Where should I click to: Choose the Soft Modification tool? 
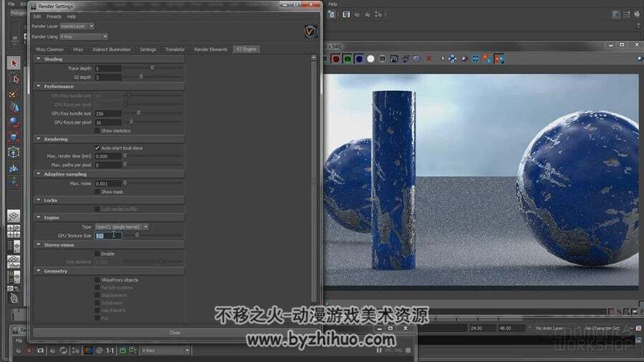14,167
